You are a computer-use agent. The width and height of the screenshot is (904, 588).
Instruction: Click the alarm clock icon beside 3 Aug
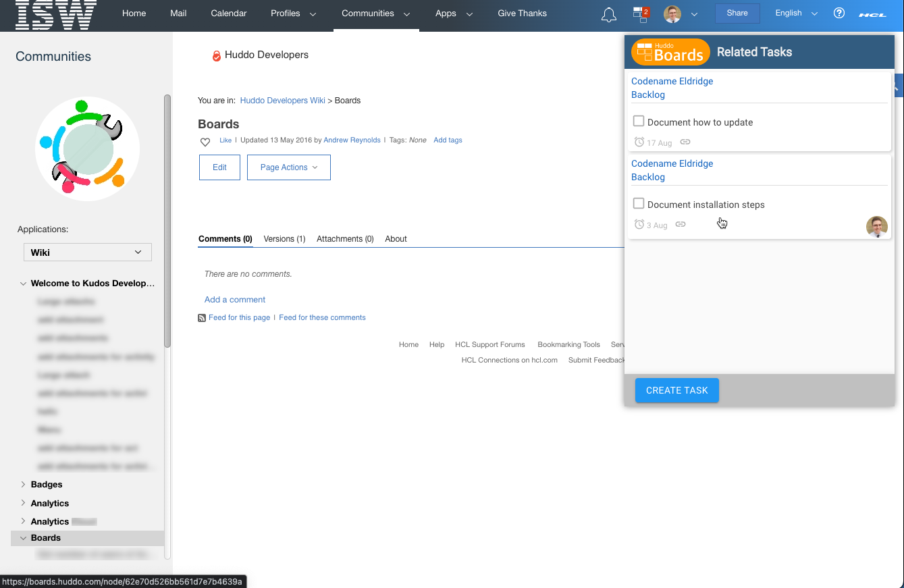point(639,224)
